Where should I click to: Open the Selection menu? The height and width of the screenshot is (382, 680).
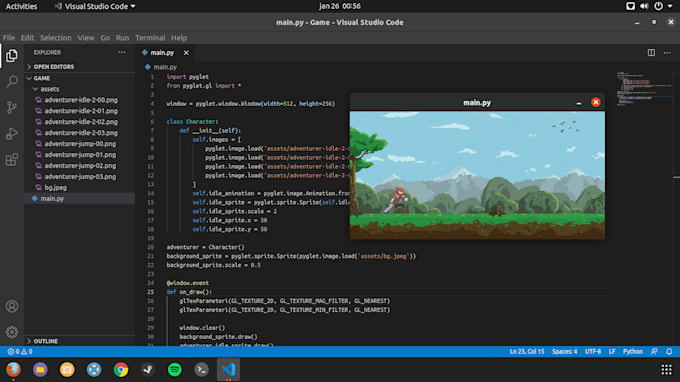[x=56, y=38]
